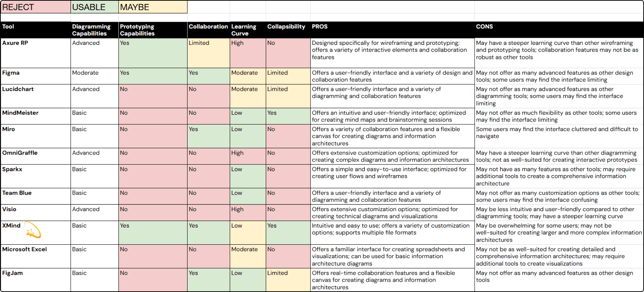Select the USABLE legend cell

tap(94, 7)
